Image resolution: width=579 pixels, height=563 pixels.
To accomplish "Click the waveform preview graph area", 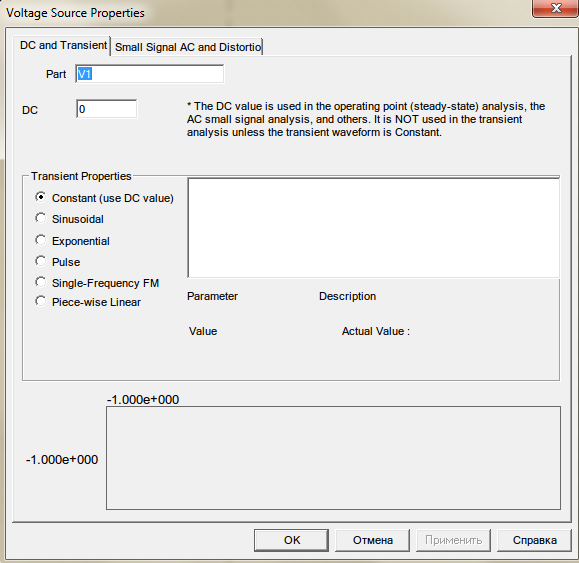I will point(333,458).
